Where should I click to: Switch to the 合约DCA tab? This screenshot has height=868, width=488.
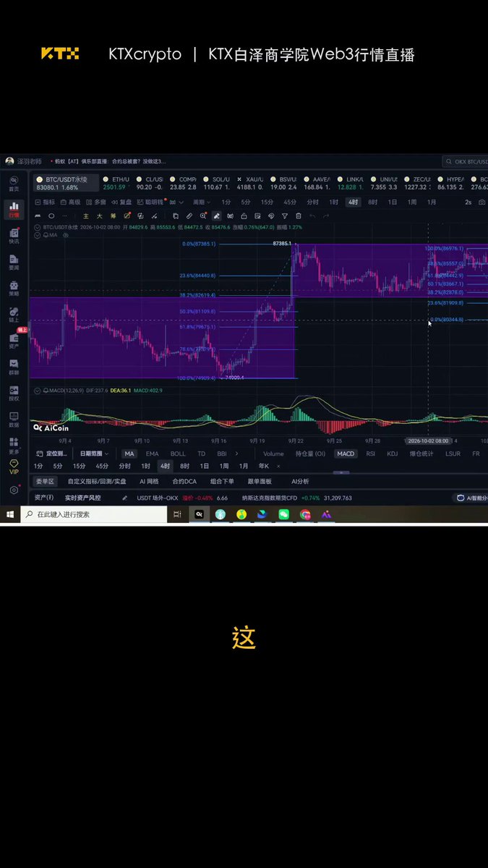tap(184, 481)
